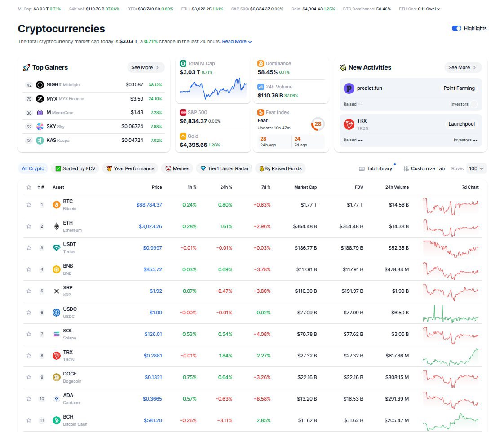
Task: Click the Dogecoin icon in DOGE row
Action: tap(57, 377)
